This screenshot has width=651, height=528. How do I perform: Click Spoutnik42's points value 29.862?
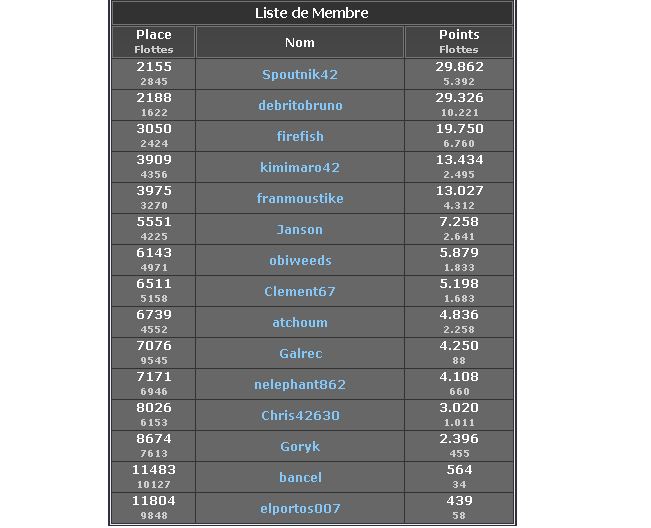[459, 67]
